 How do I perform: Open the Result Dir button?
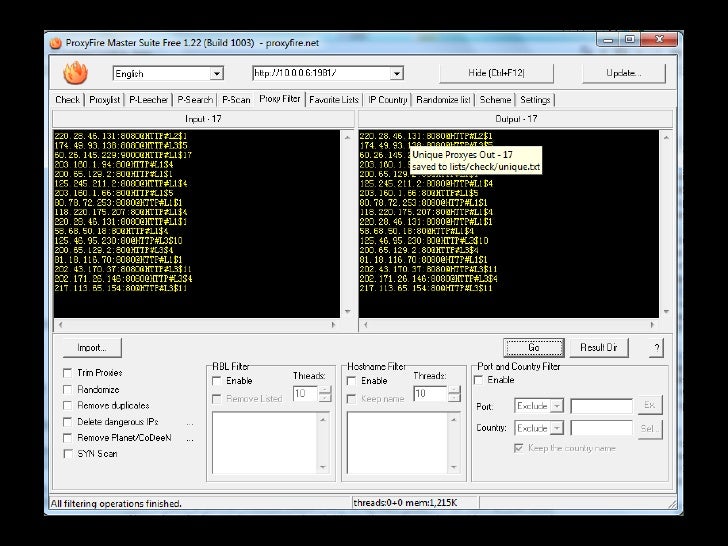click(599, 347)
